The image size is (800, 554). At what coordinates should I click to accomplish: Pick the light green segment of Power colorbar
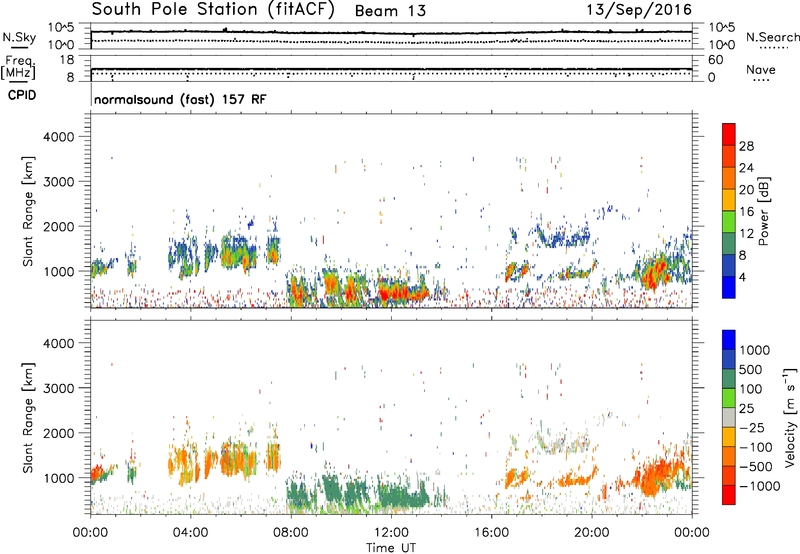(x=729, y=222)
